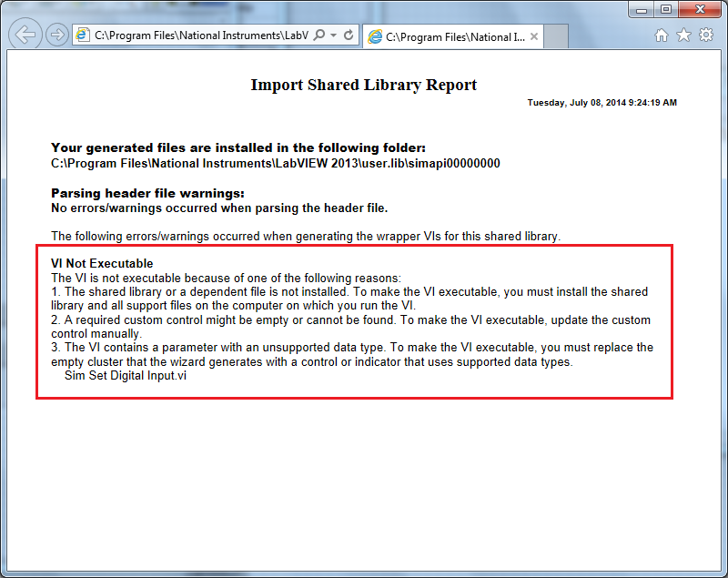Maximize the Internet Explorer window
Image resolution: width=728 pixels, height=578 pixels.
[666, 9]
